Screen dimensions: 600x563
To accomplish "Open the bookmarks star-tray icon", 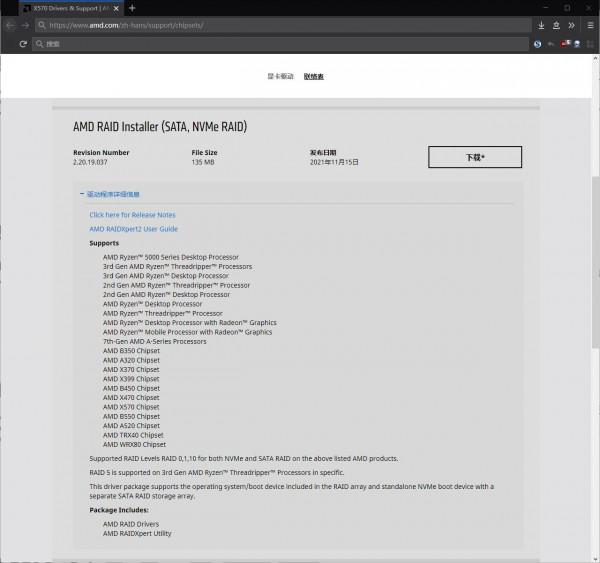I will tap(556, 26).
